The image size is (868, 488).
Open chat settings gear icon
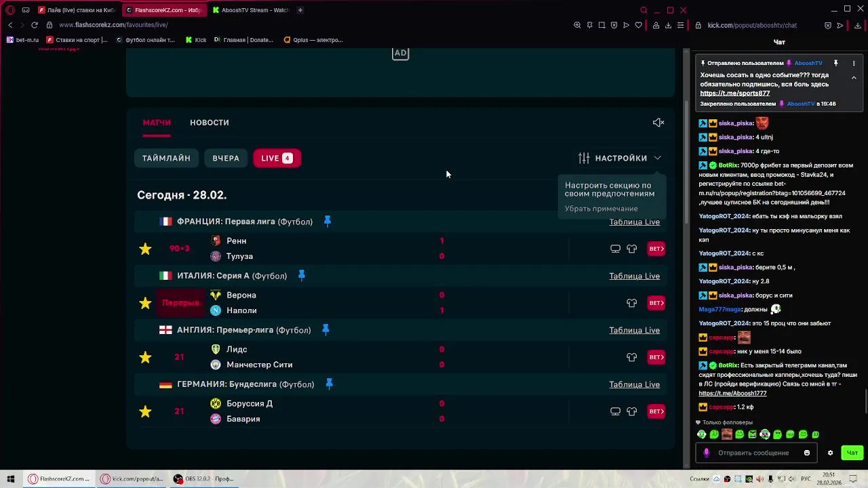830,453
